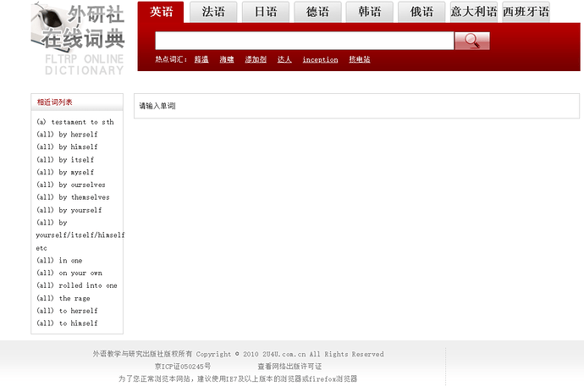
Task: Click the hot word "inception"
Action: point(320,60)
